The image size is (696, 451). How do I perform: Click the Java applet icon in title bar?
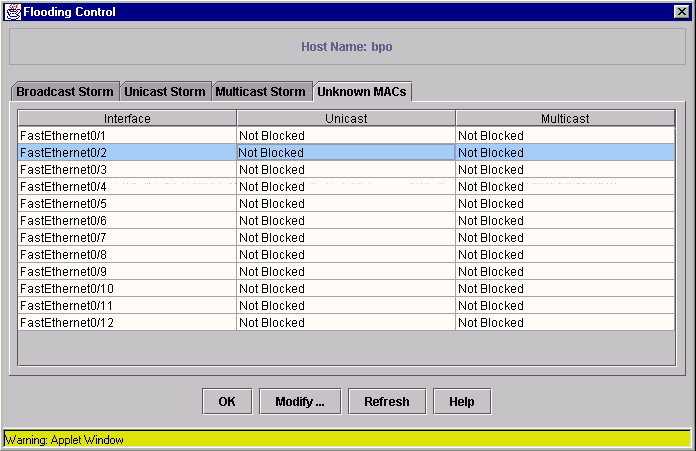13,12
